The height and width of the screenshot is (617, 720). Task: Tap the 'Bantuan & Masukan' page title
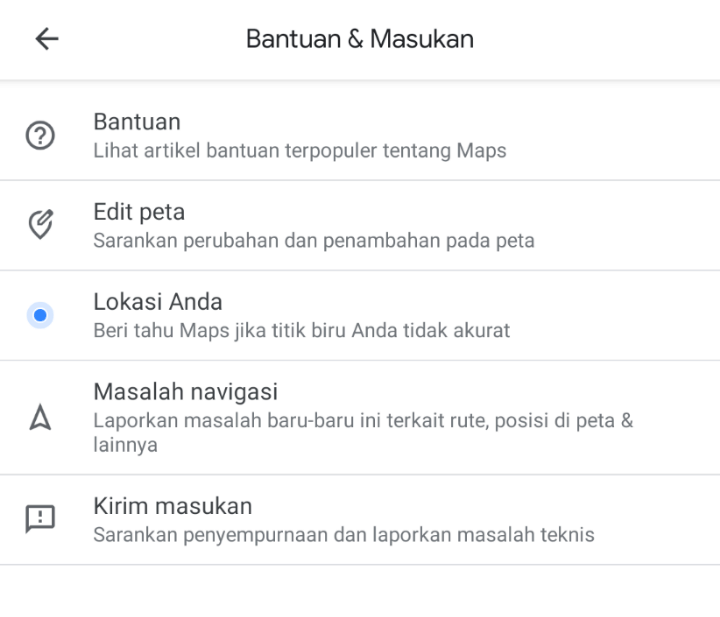[x=360, y=39]
